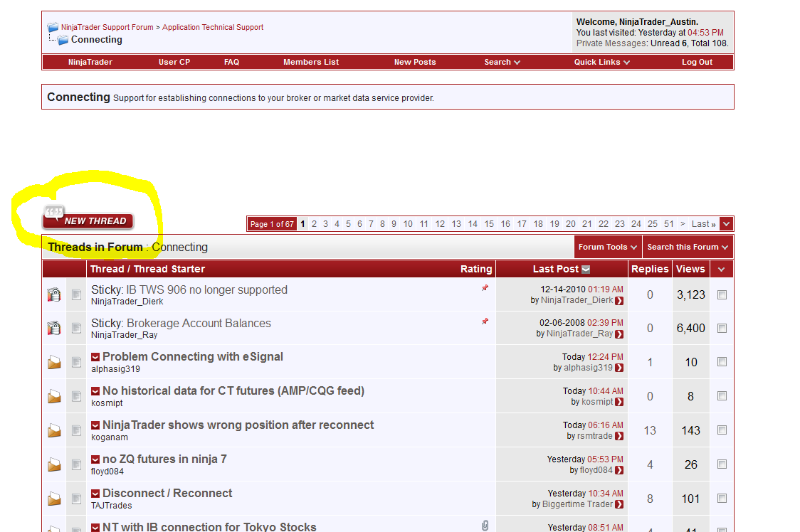Click the thread status folder icon for No historical data thread
The width and height of the screenshot is (800, 532).
pyautogui.click(x=54, y=396)
